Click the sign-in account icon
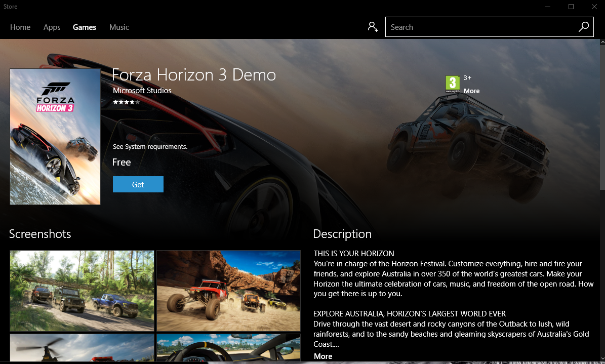 coord(373,27)
